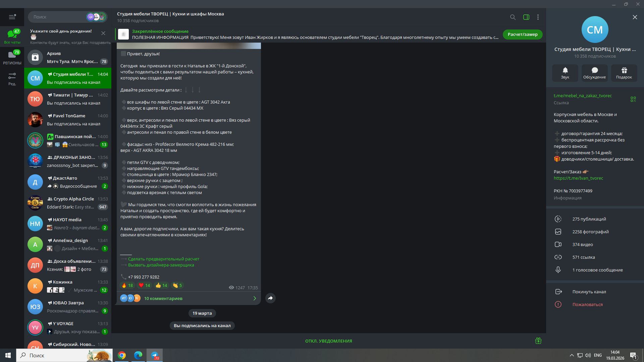Click the share/forward arrow beside the post
The image size is (644, 362).
pyautogui.click(x=270, y=298)
